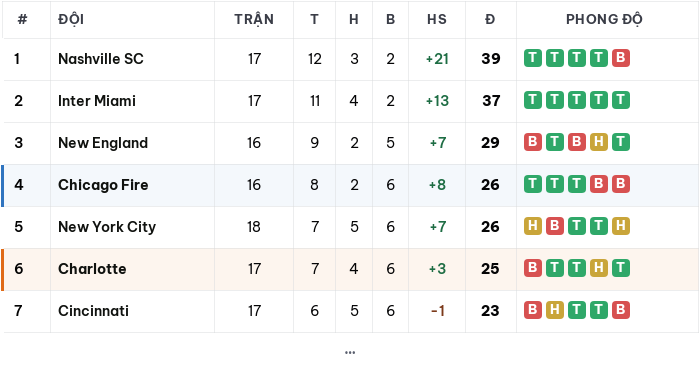
Task: Open the Inter Miami team link
Action: 97,100
